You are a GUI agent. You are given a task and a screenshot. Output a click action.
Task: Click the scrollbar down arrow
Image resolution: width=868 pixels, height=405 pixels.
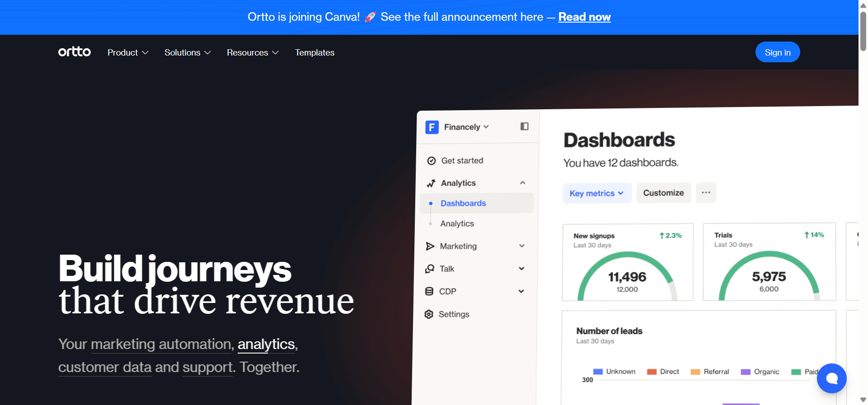[863, 400]
